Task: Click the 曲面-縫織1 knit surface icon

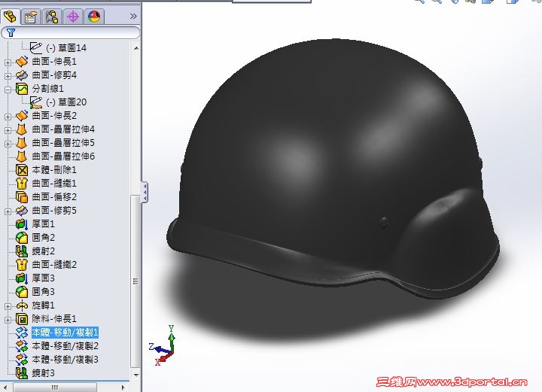Action: pos(22,184)
